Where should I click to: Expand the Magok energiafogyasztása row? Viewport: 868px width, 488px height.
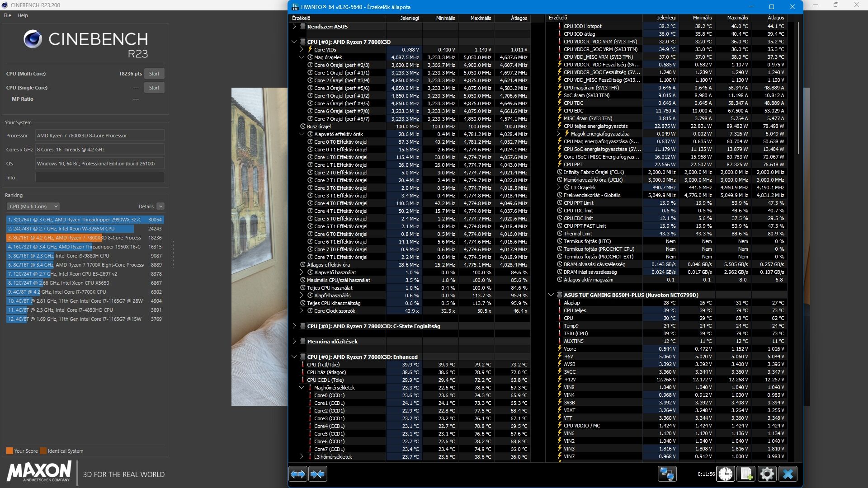tap(558, 134)
